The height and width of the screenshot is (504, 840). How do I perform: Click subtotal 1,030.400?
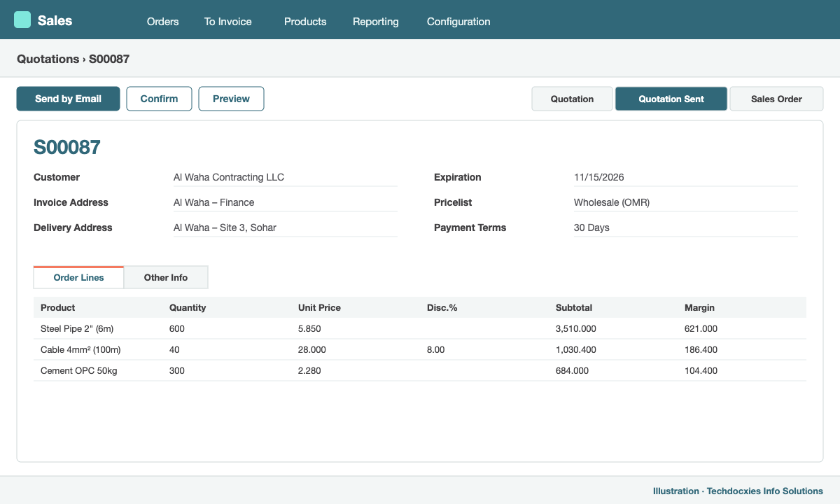[576, 349]
